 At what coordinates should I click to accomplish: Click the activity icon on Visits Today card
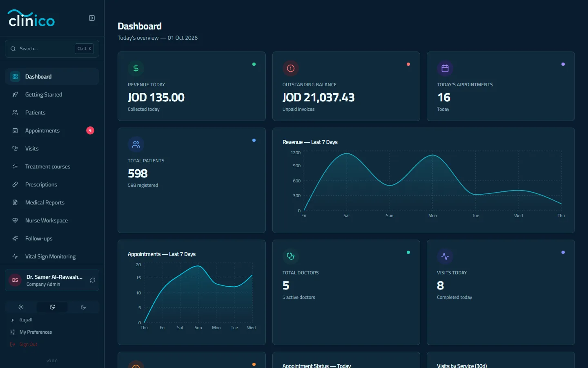tap(445, 256)
